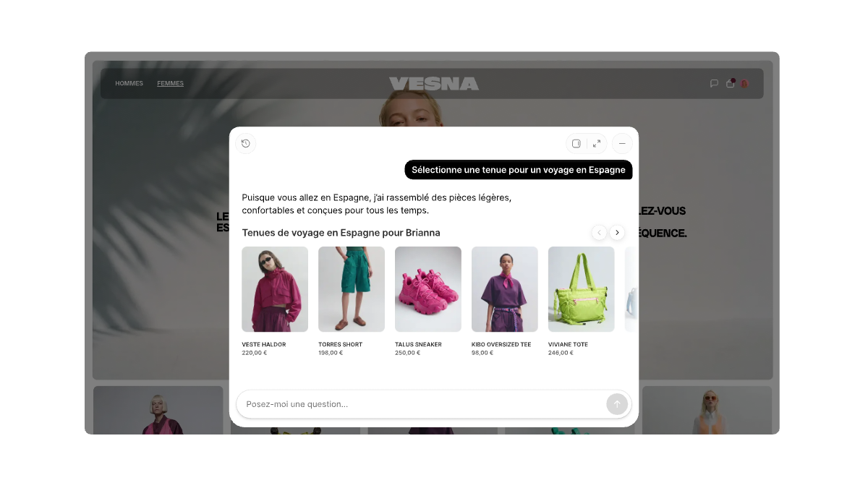Image resolution: width=868 pixels, height=488 pixels.
Task: Show previous products in carousel
Action: [599, 232]
